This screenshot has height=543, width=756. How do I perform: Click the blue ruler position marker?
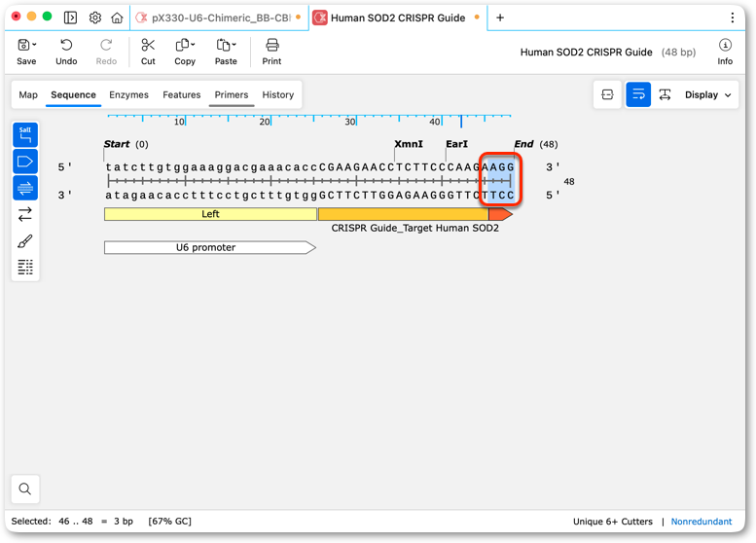pos(461,121)
